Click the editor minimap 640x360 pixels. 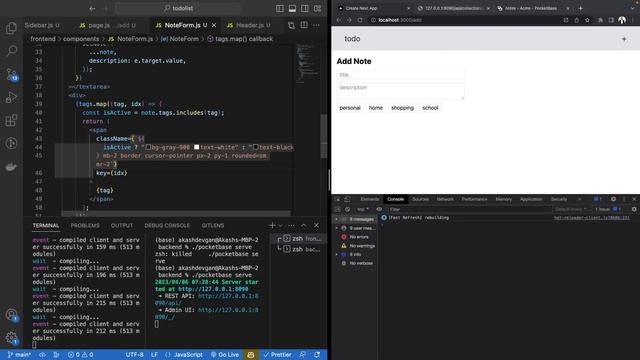pos(307,63)
